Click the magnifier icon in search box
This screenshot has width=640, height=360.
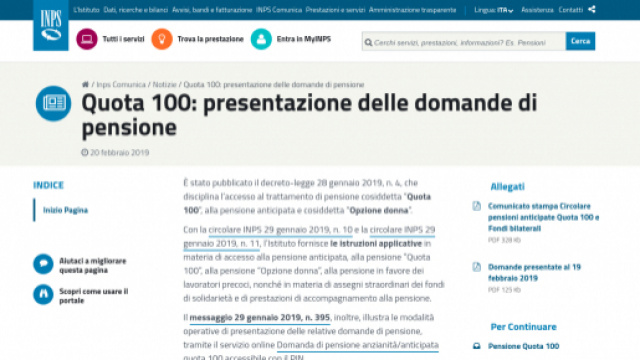[x=368, y=42]
